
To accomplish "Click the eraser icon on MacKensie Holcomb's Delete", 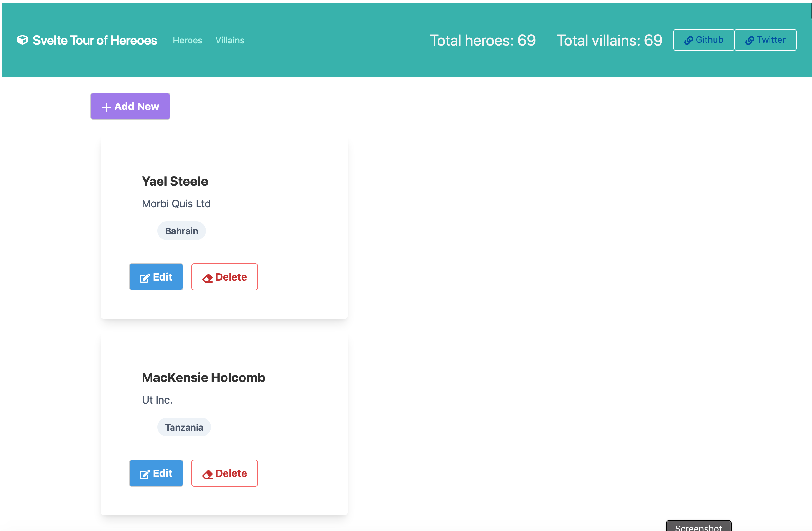I will click(207, 474).
